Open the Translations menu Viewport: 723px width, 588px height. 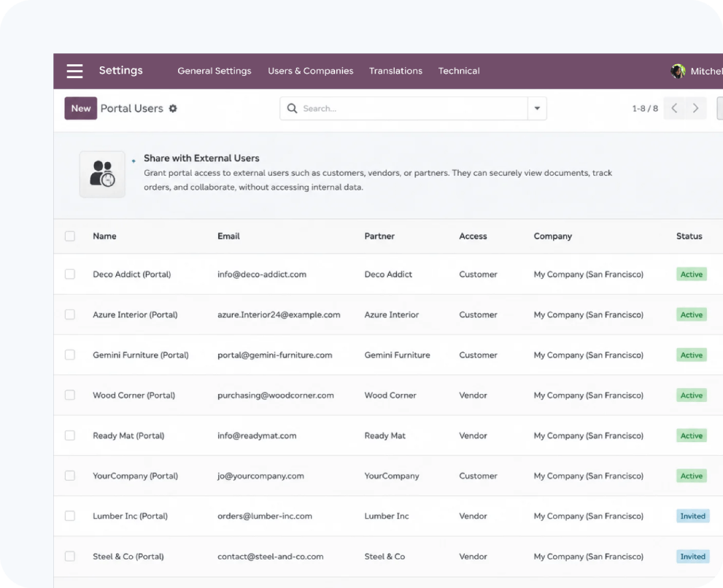(395, 71)
